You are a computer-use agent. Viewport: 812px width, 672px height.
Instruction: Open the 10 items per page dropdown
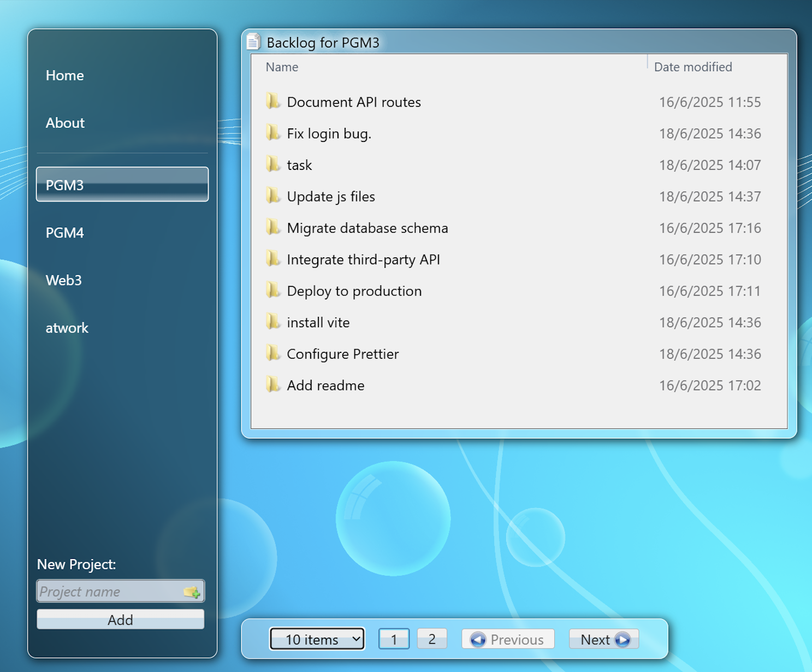click(317, 639)
